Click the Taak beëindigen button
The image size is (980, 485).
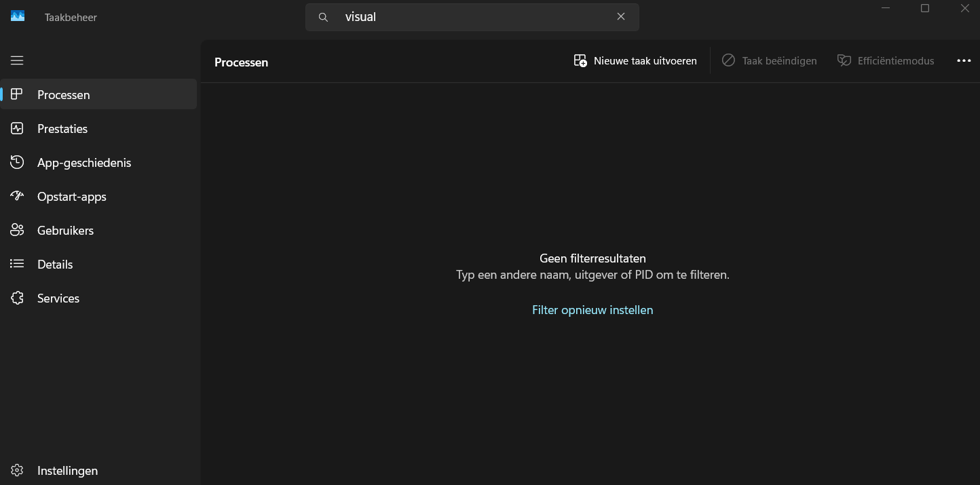[x=769, y=61]
